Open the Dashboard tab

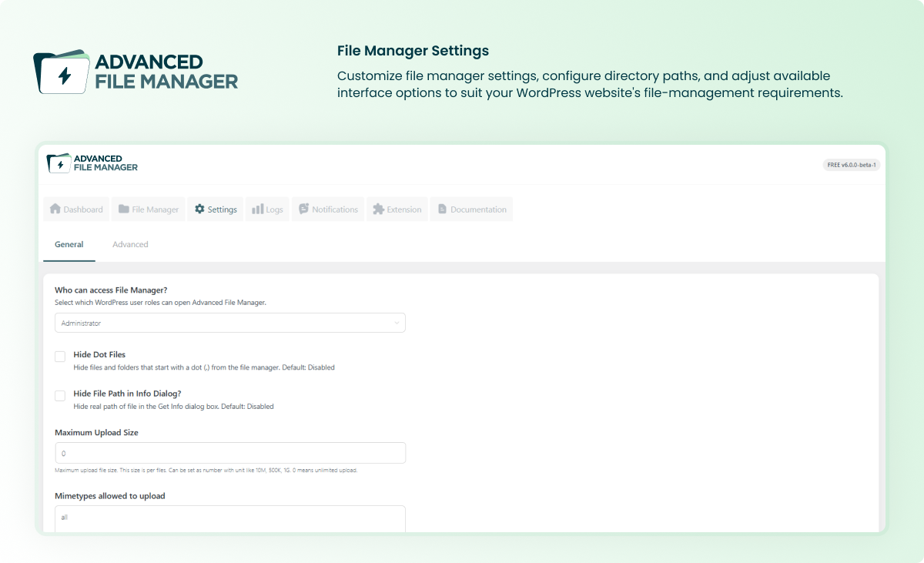coord(76,209)
